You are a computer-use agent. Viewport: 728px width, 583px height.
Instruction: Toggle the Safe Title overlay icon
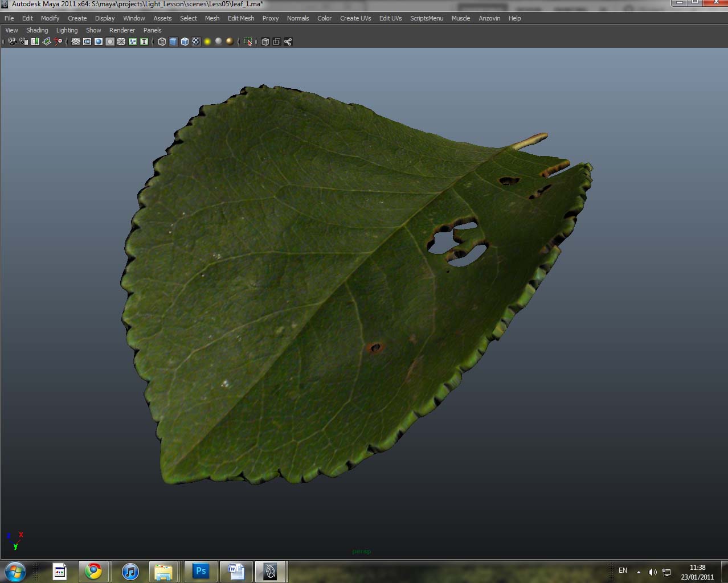pyautogui.click(x=144, y=42)
